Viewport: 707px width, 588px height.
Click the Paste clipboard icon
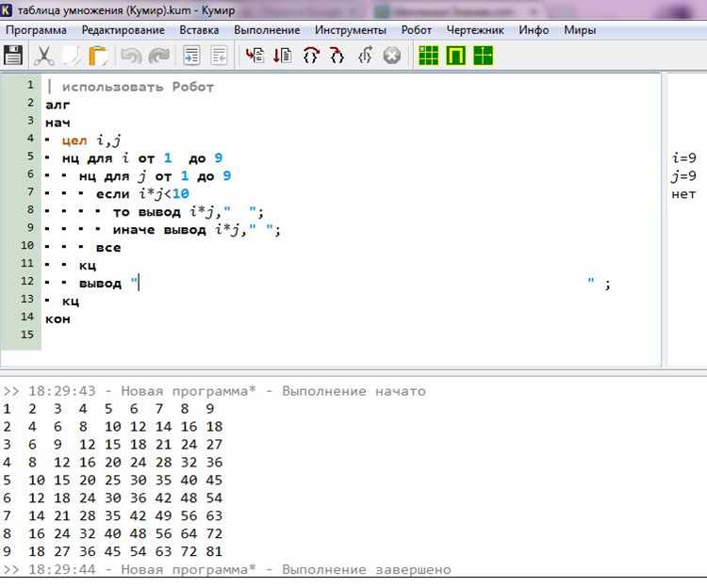[x=98, y=56]
